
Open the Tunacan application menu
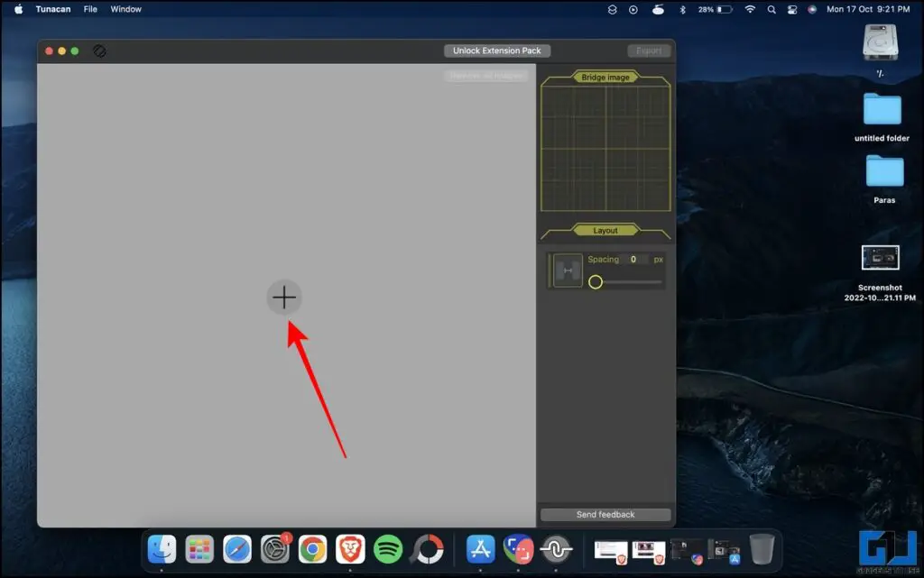[53, 9]
